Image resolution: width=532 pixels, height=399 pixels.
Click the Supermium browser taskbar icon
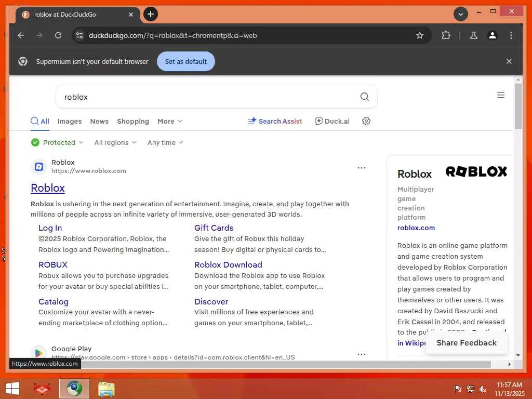click(x=74, y=389)
